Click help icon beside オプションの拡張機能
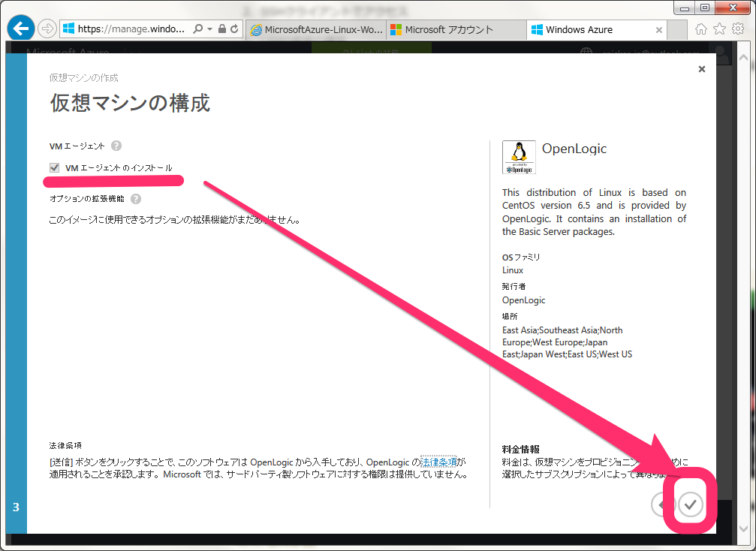This screenshot has width=756, height=551. (x=136, y=199)
